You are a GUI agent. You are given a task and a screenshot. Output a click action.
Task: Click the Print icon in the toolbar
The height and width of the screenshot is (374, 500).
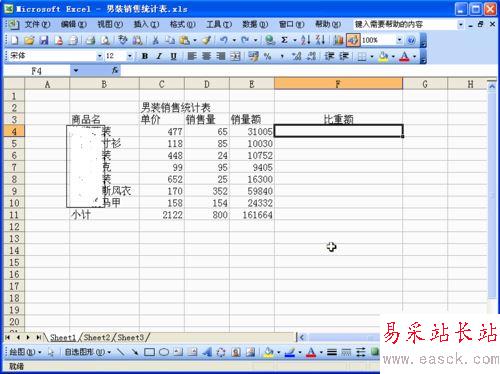click(x=90, y=40)
